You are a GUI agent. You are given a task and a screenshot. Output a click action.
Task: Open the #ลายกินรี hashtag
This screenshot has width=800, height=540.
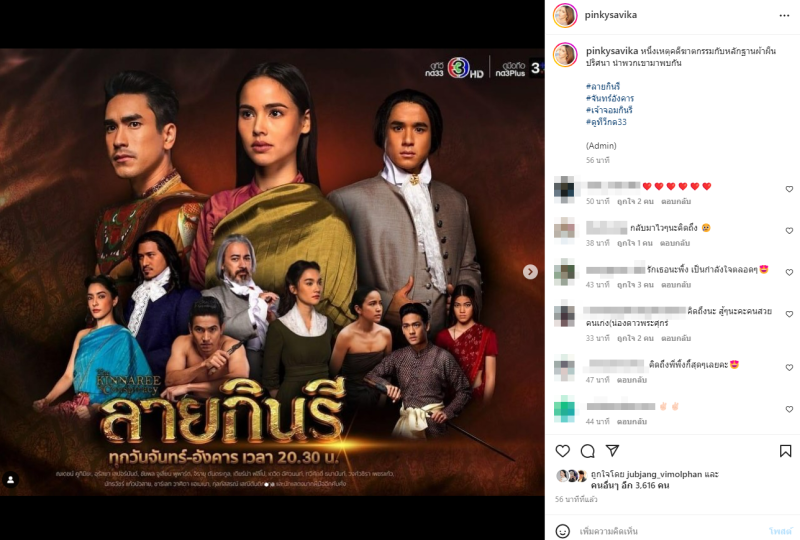click(603, 86)
